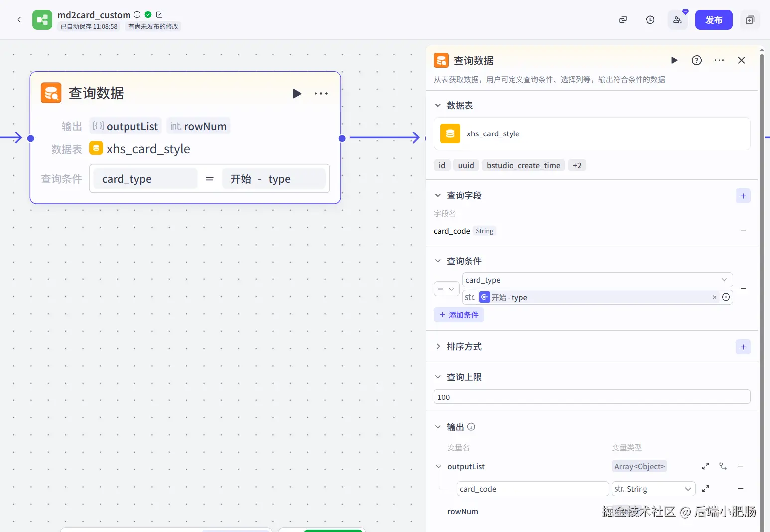The width and height of the screenshot is (770, 532).
Task: Click the node's right output port
Action: point(342,138)
